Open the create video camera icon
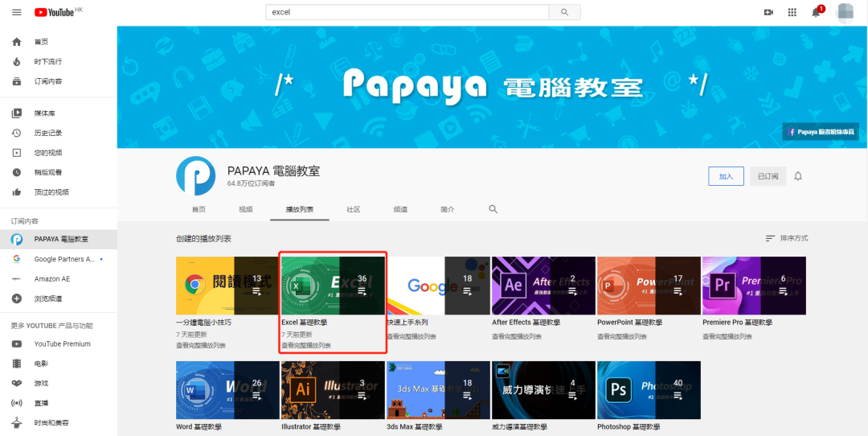Screen dimensions: 868x436 point(768,12)
